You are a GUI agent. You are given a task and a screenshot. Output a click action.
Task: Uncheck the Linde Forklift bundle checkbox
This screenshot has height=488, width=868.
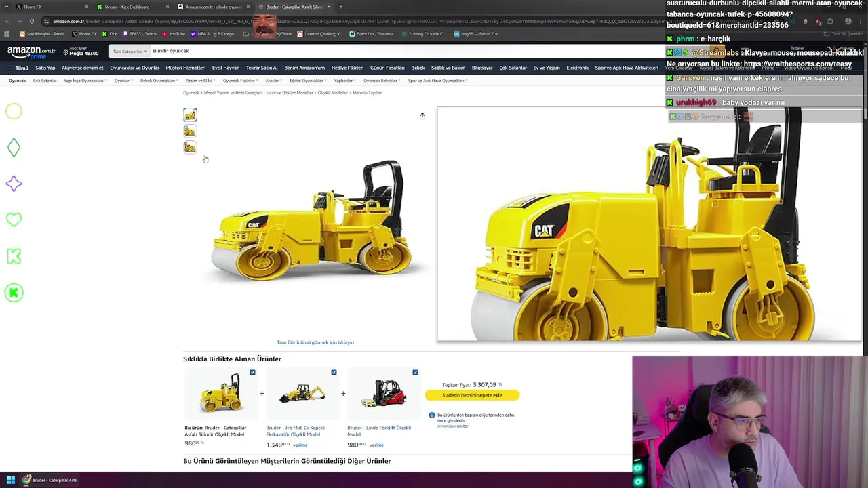(x=415, y=372)
